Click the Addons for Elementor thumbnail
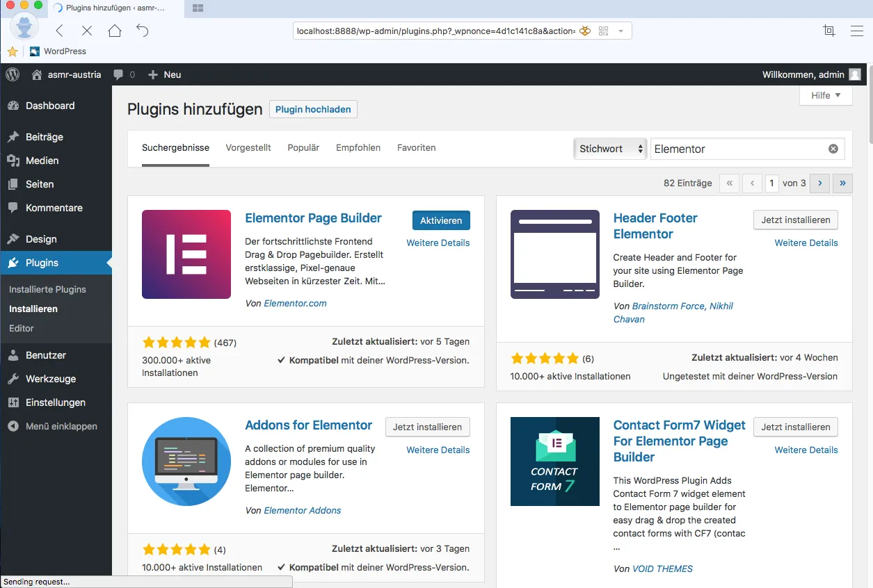Viewport: 873px width, 588px height. tap(186, 462)
